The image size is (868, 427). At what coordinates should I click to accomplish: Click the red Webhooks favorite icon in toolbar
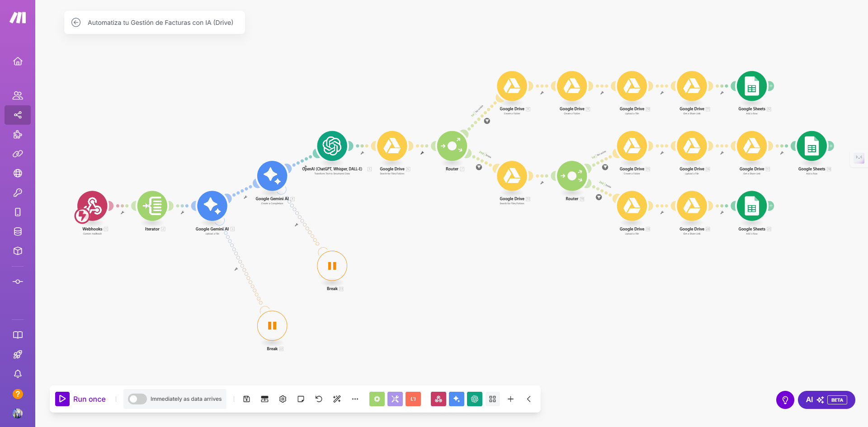click(439, 399)
